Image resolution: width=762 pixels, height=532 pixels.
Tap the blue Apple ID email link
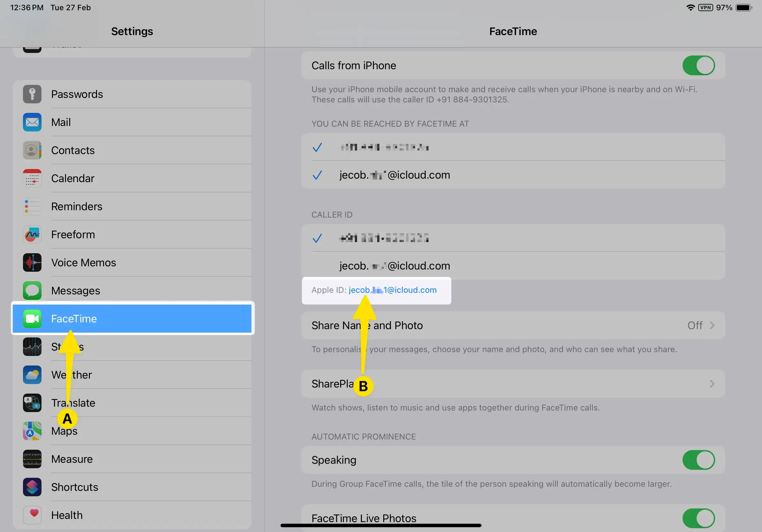392,290
